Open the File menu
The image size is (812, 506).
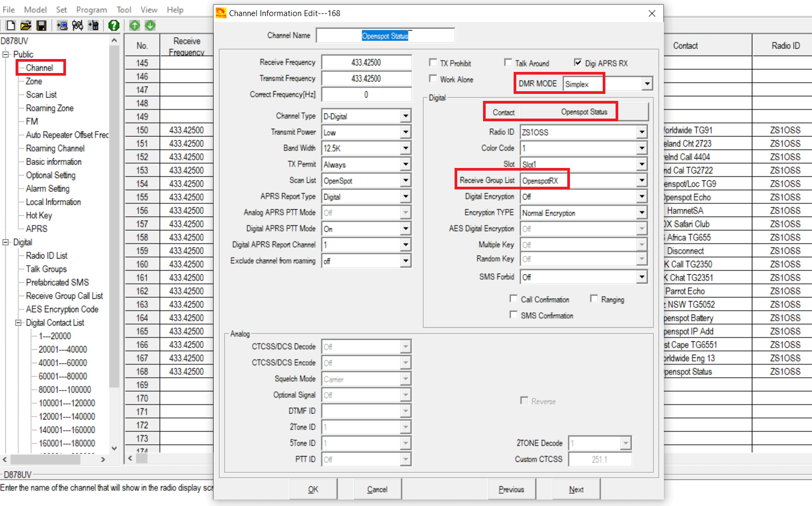pos(9,10)
